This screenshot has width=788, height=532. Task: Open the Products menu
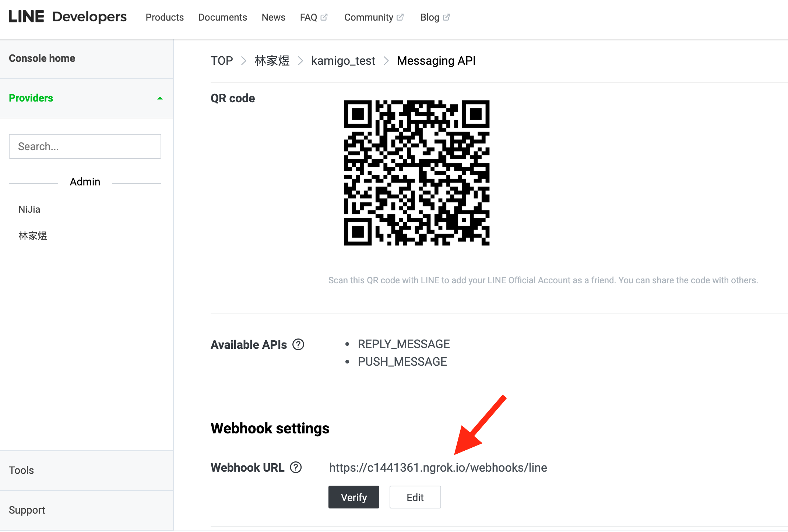[x=165, y=17]
